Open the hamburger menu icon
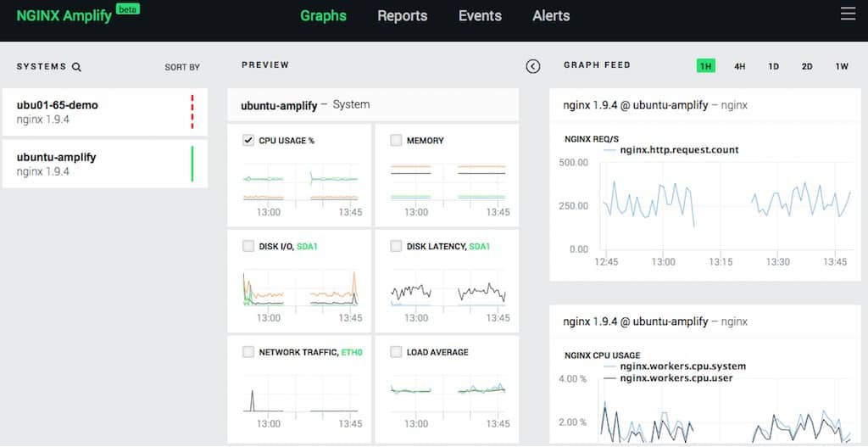Screen dimensions: 868x447 point(848,14)
